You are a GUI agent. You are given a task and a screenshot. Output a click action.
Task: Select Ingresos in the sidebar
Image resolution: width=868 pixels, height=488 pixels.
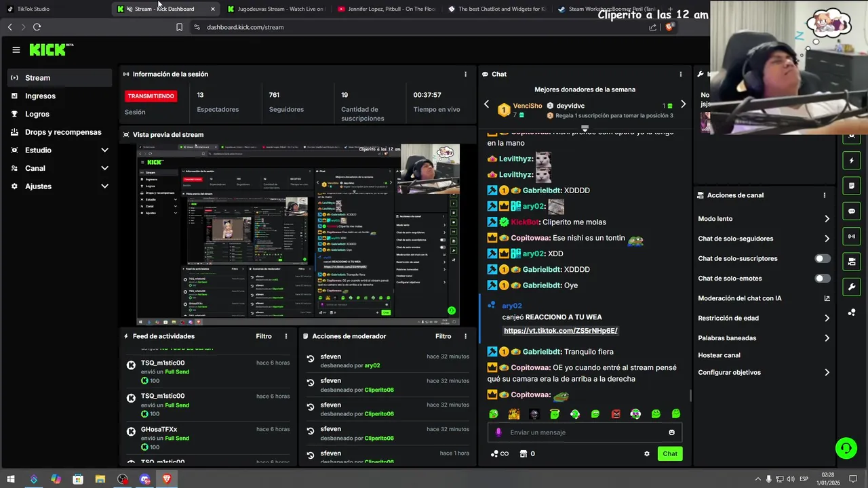(60, 96)
